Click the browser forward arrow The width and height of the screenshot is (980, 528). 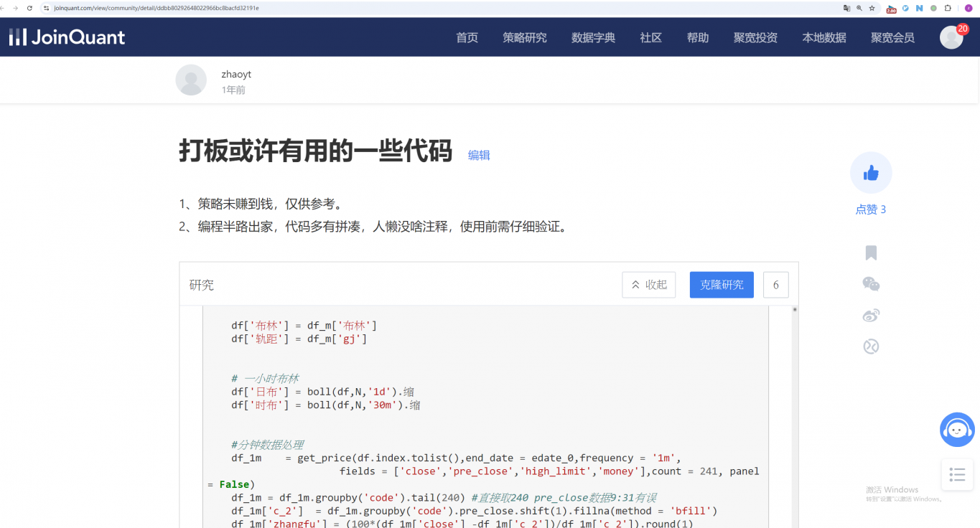pos(17,8)
